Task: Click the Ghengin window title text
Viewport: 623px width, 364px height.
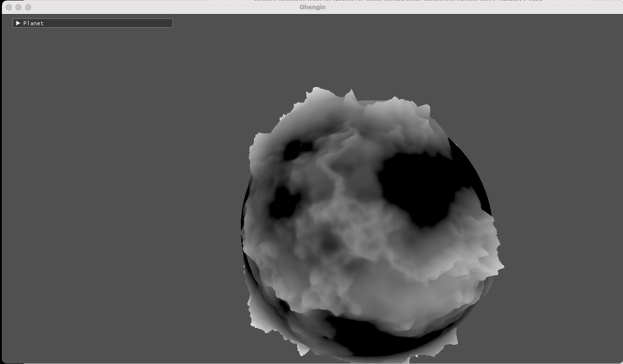Action: point(313,7)
